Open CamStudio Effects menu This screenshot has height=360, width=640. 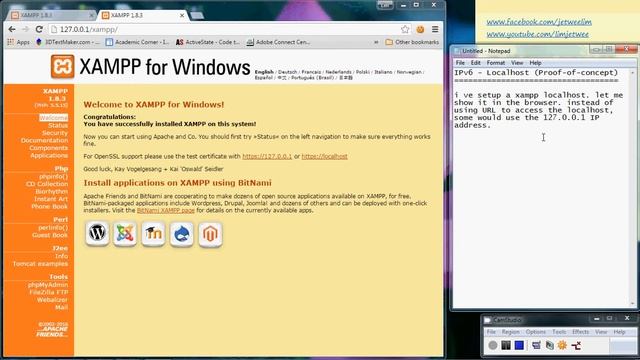580,332
